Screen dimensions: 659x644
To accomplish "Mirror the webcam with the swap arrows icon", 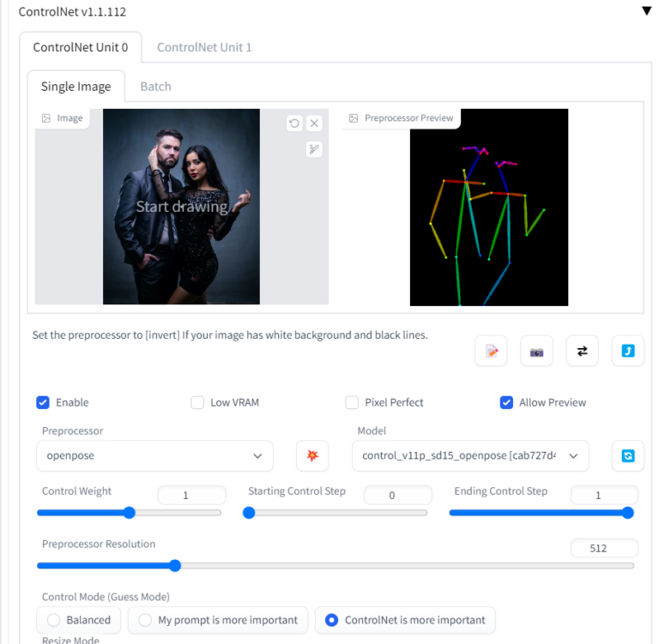I will tap(582, 351).
